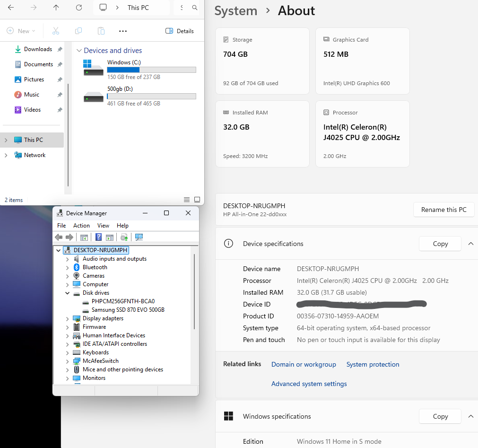Image resolution: width=478 pixels, height=448 pixels.
Task: Click the Update driver toolbar icon
Action: tap(124, 237)
